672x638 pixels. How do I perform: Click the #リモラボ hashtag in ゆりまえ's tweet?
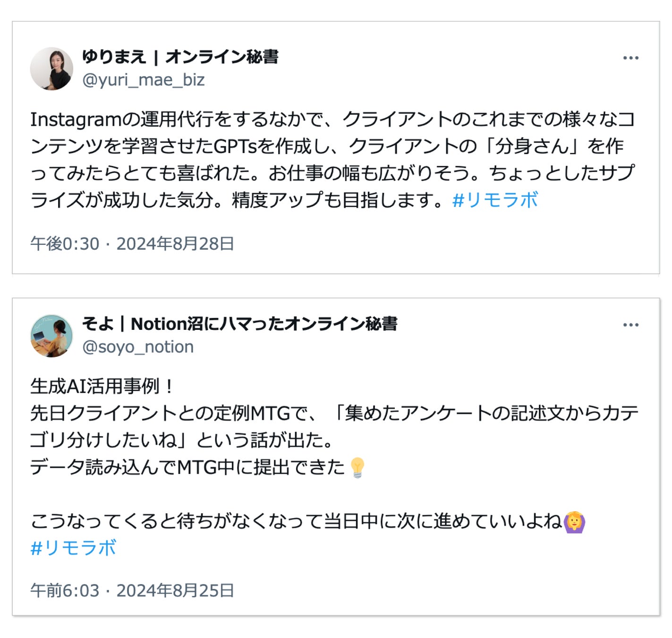[x=495, y=200]
